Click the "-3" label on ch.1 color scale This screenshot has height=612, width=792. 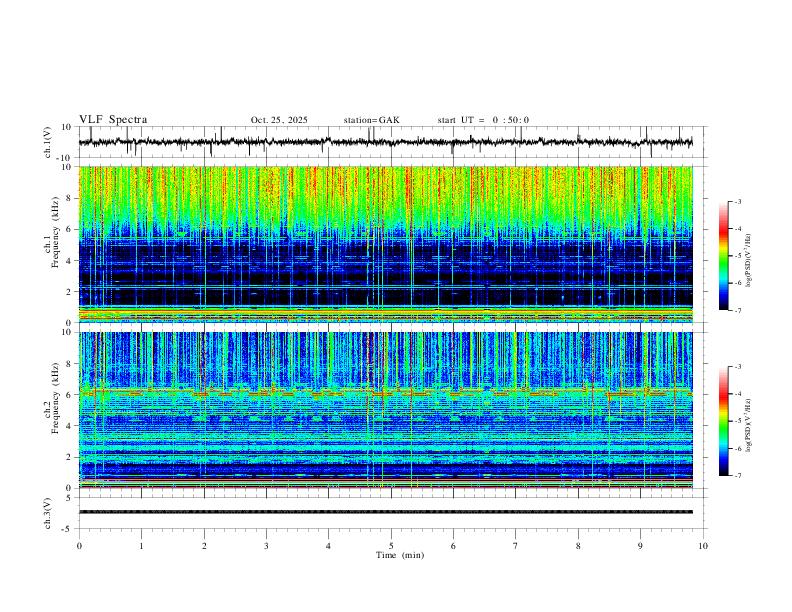click(x=737, y=201)
